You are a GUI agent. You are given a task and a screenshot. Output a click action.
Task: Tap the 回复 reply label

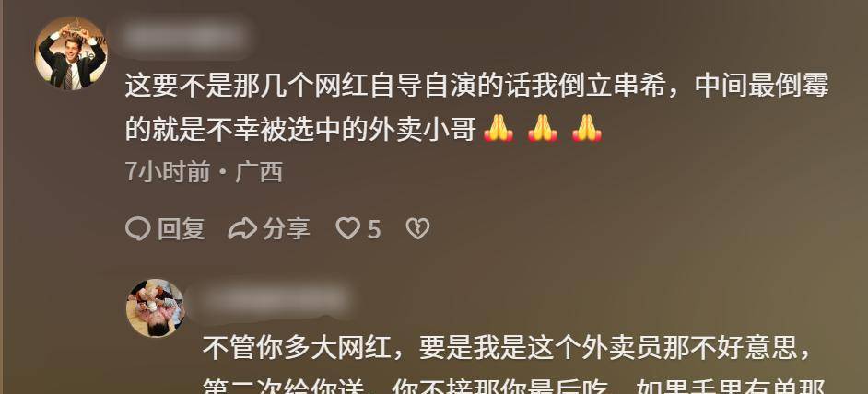coord(181,228)
